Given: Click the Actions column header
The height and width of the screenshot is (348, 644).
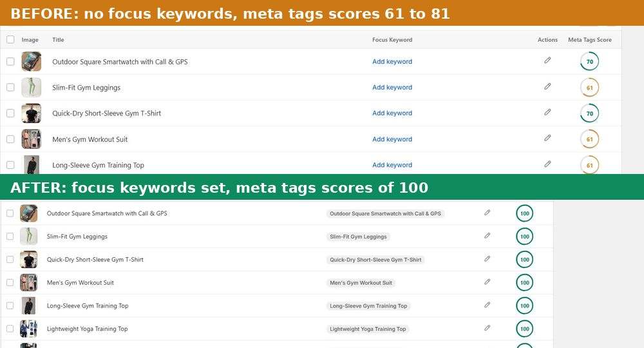Looking at the screenshot, I should pyautogui.click(x=547, y=40).
